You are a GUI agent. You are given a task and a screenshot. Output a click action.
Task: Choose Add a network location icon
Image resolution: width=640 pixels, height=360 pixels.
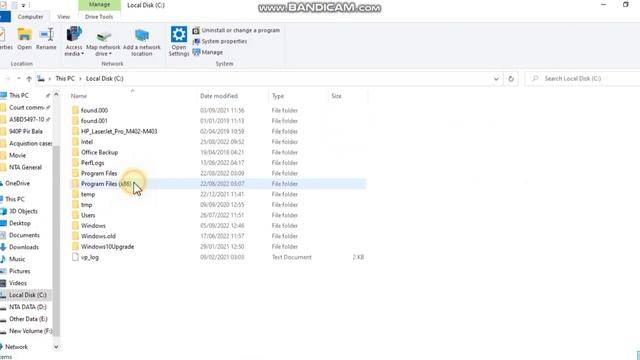(142, 36)
